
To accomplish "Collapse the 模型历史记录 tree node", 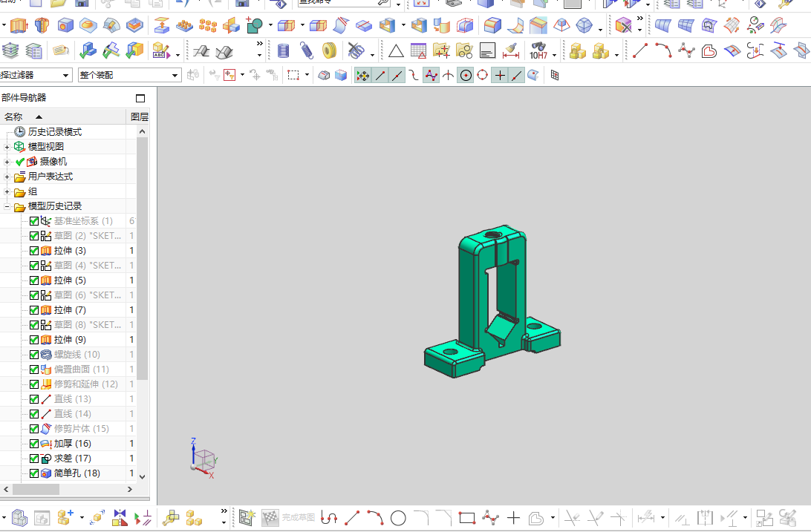I will 7,206.
